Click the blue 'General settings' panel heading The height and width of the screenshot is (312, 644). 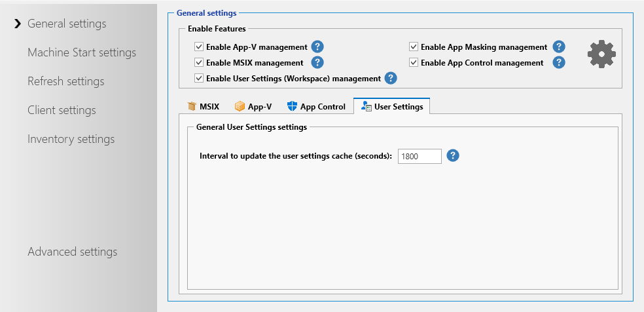click(x=207, y=12)
